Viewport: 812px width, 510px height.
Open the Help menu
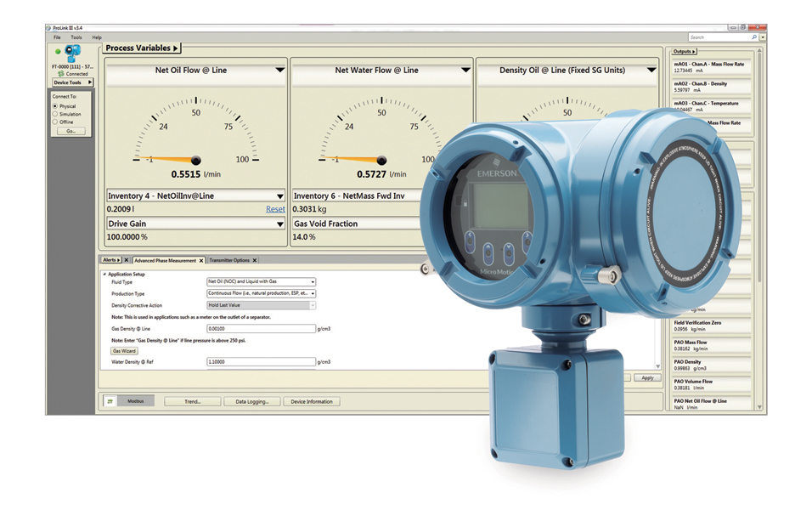(97, 37)
